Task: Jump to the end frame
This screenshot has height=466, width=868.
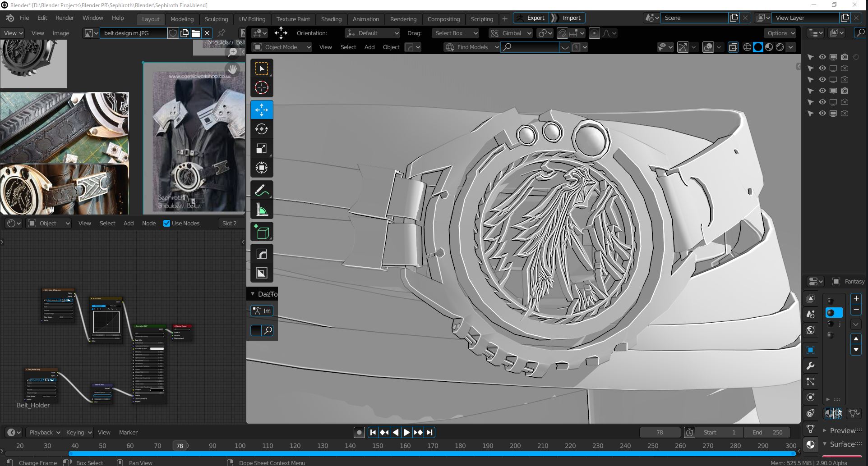Action: click(x=429, y=432)
